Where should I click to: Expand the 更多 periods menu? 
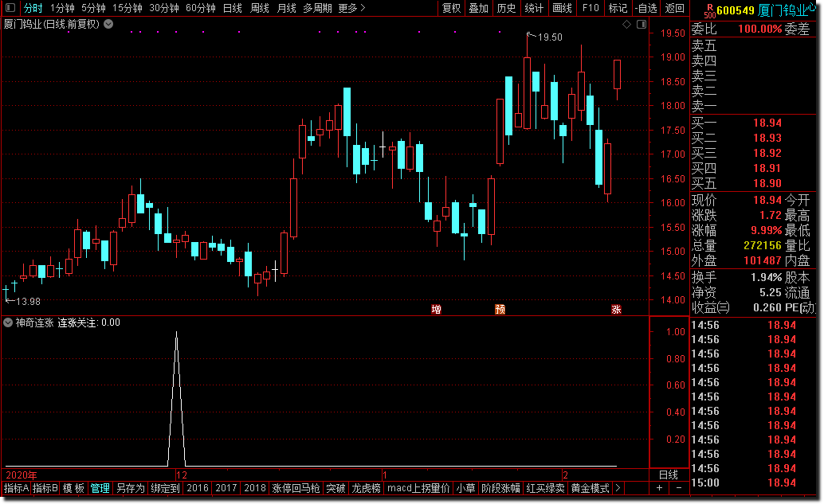tap(351, 8)
